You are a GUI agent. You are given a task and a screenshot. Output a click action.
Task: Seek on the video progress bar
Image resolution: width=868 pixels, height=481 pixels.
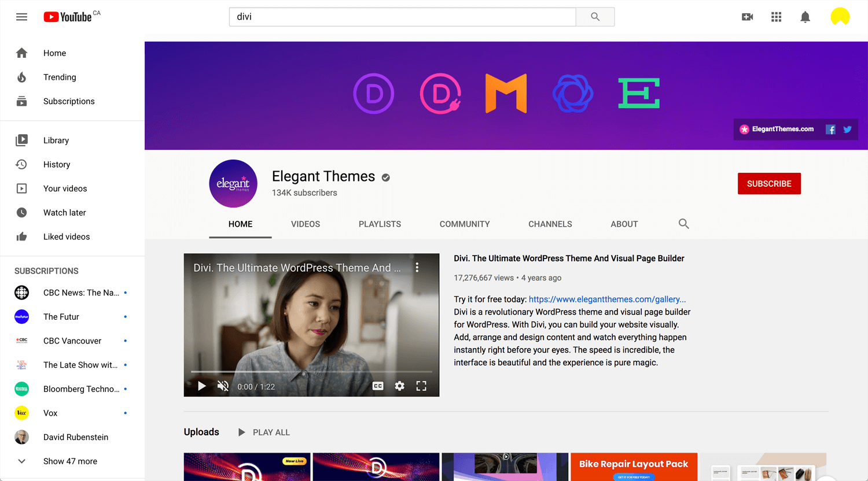click(x=311, y=372)
